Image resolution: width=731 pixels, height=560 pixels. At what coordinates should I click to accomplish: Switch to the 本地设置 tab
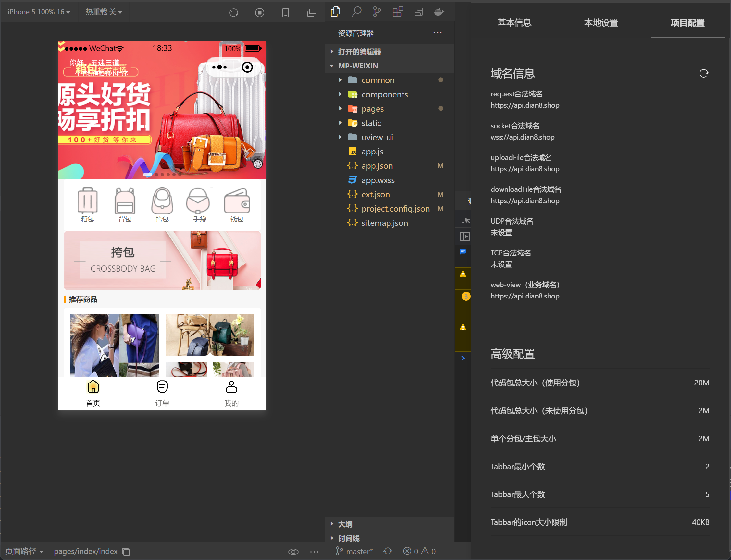(601, 23)
